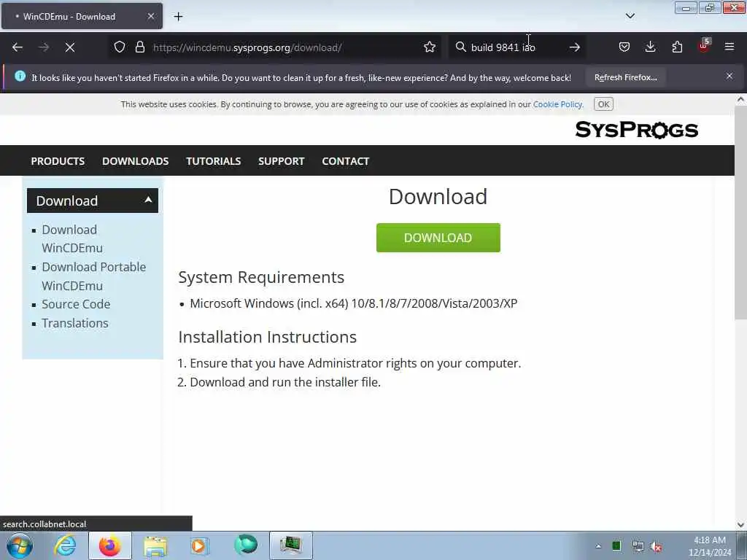
Task: Expand the list all tabs chevron
Action: pos(630,16)
